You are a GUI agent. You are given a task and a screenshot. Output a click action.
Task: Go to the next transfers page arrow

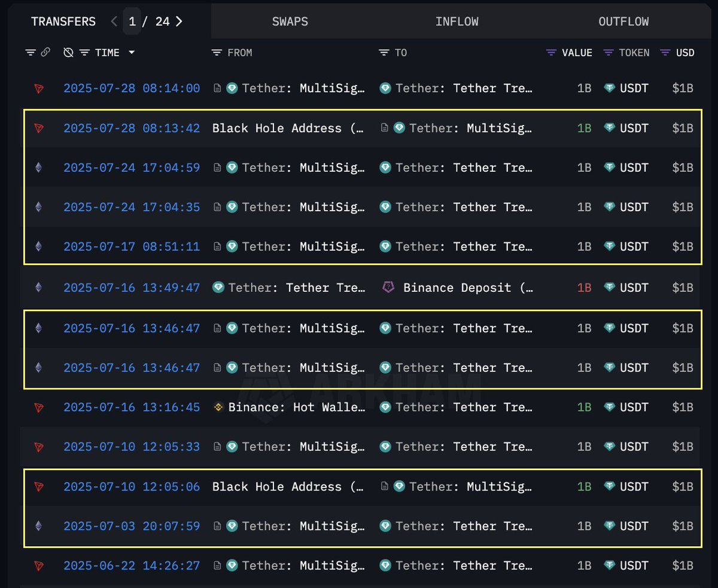click(x=179, y=22)
